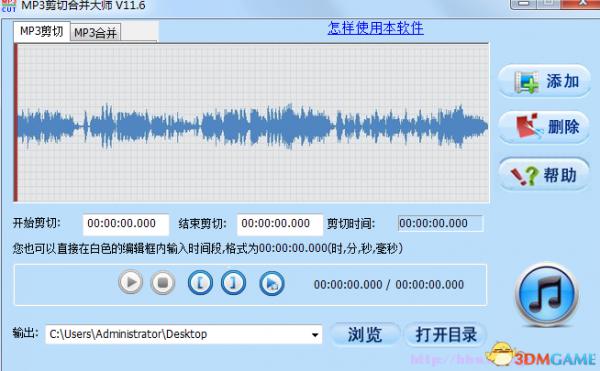This screenshot has height=371, width=600.
Task: Focus the 结束剪切 end time field
Action: coord(280,225)
